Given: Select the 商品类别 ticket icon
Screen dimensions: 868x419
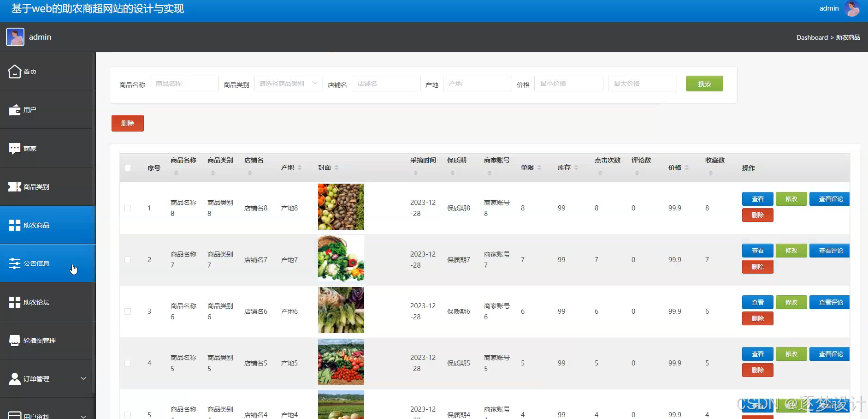Looking at the screenshot, I should tap(15, 187).
